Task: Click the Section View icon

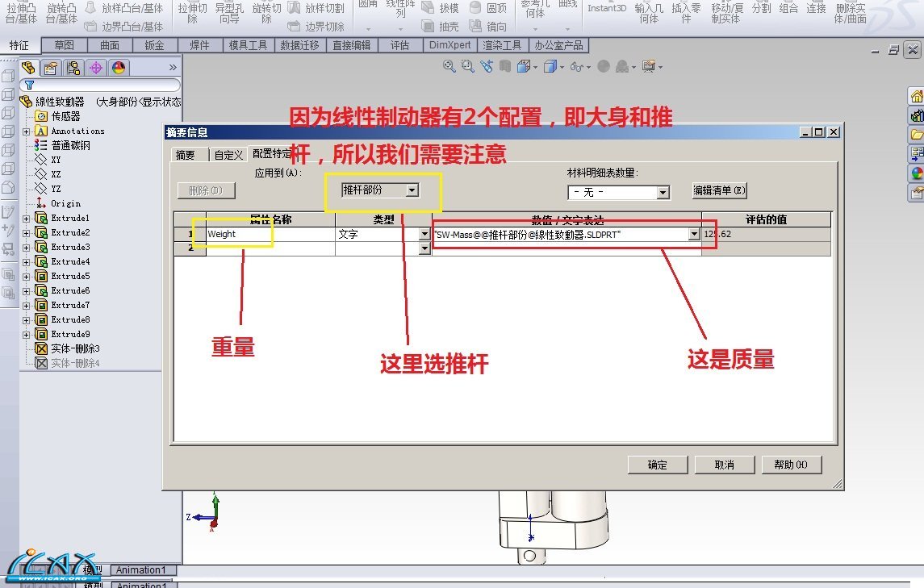Action: click(505, 67)
